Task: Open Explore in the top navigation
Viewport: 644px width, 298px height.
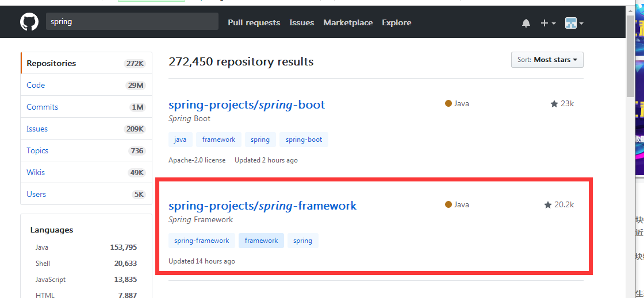Action: pos(396,22)
